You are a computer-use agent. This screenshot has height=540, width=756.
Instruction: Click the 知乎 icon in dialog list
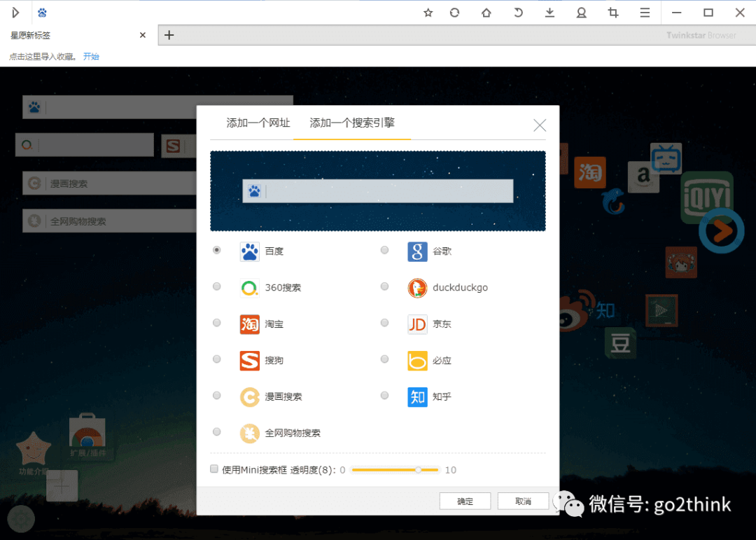pyautogui.click(x=417, y=397)
